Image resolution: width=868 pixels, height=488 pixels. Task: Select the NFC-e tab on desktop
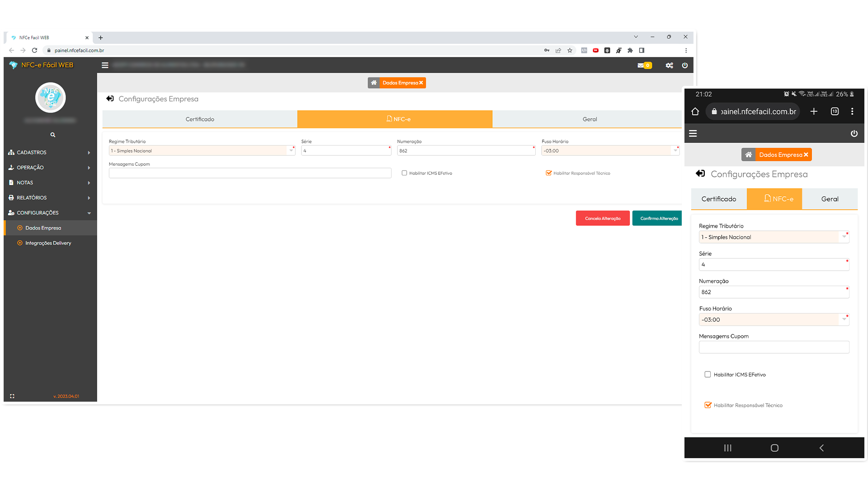pos(395,119)
